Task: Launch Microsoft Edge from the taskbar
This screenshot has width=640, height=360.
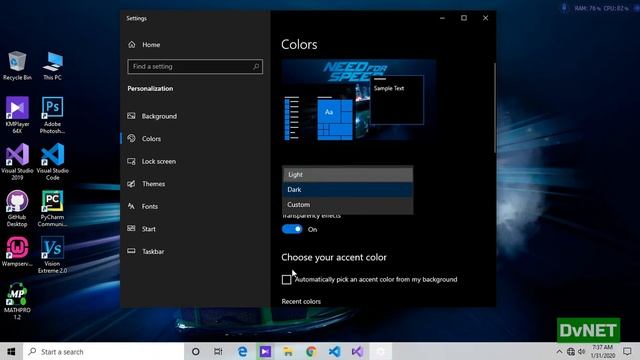Action: [x=242, y=351]
